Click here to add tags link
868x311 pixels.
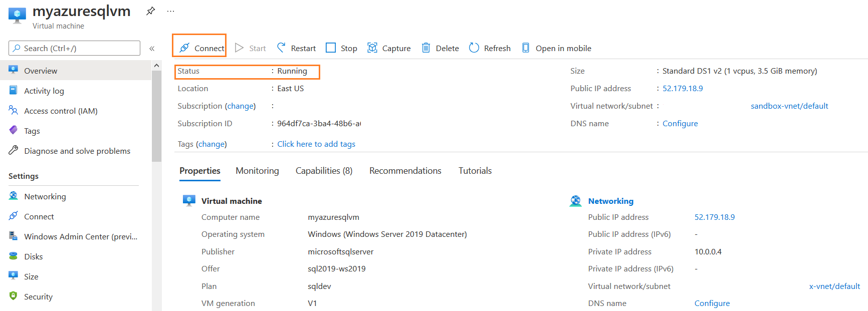316,144
